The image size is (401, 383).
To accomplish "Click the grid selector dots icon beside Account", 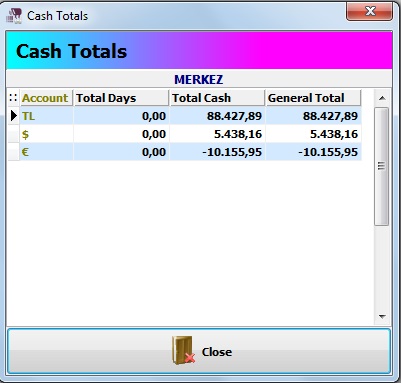I will 13,98.
